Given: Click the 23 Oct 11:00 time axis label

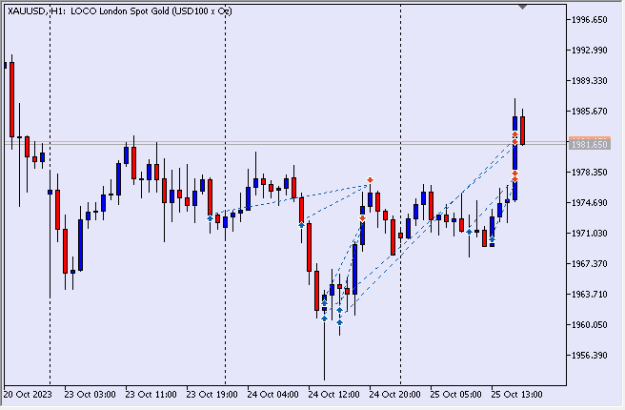Looking at the screenshot, I should click(x=151, y=395).
